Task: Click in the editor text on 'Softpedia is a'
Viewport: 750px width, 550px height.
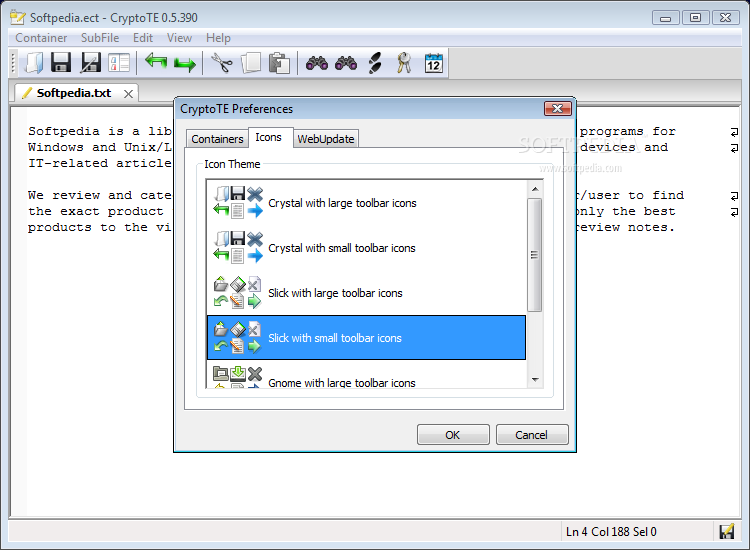Action: pyautogui.click(x=84, y=131)
